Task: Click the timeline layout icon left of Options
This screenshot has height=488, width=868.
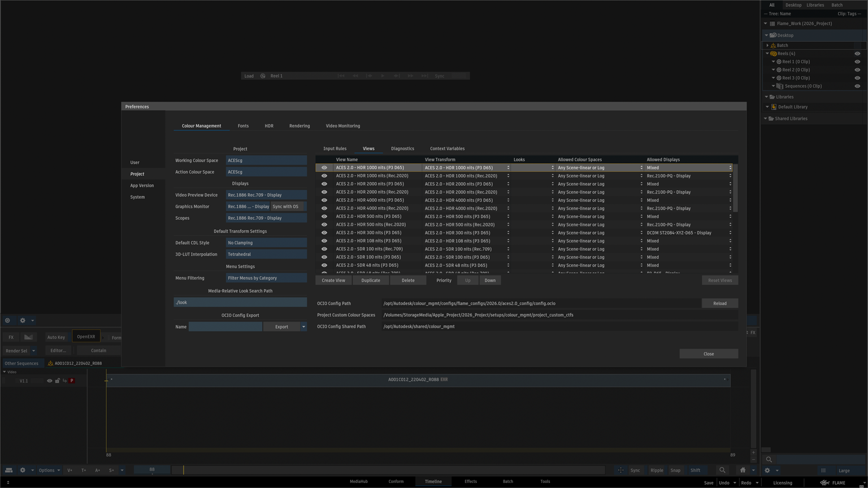Action: tap(8, 470)
